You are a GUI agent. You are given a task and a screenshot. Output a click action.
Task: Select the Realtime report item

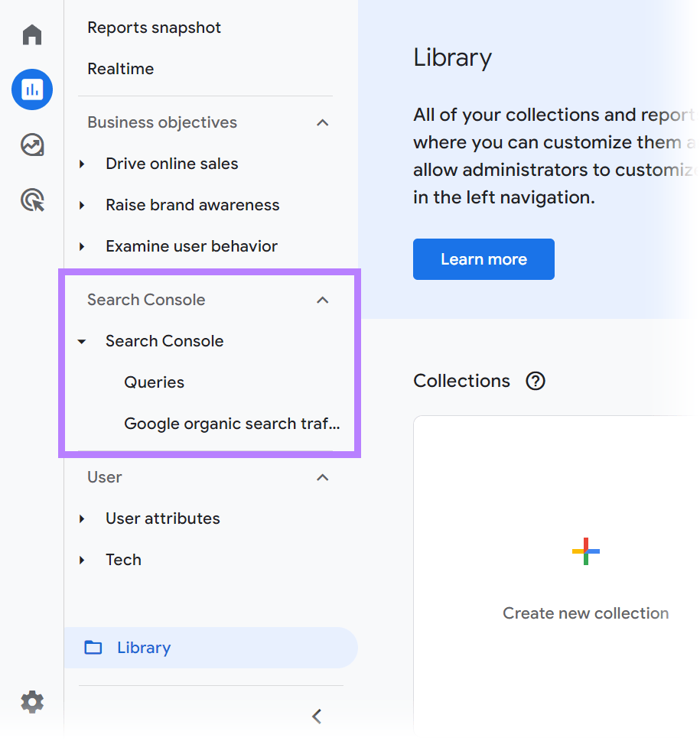120,69
